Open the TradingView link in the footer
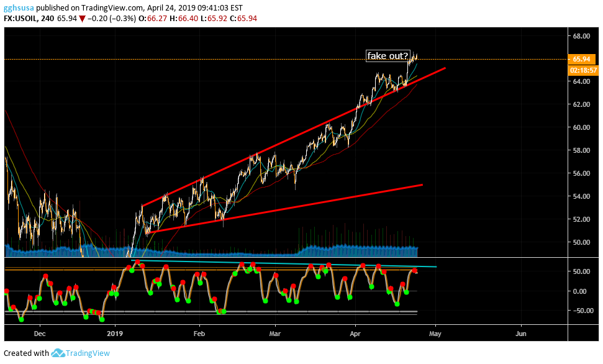Viewport: 603px width, 364px height. [88, 353]
